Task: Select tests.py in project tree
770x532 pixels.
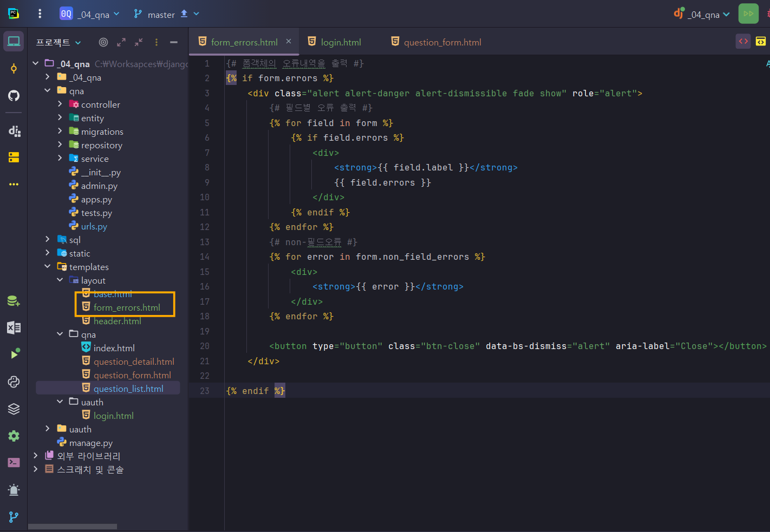Action: pyautogui.click(x=96, y=213)
